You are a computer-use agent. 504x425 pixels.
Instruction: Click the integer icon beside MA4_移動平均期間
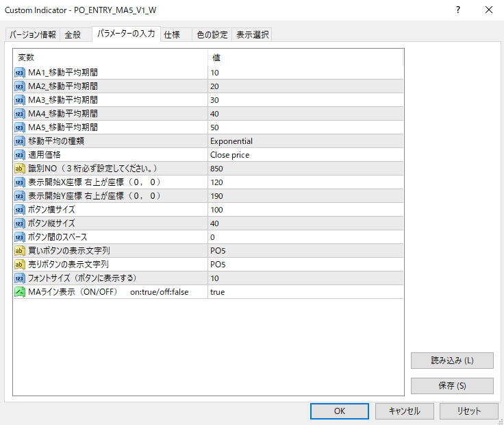tap(20, 114)
